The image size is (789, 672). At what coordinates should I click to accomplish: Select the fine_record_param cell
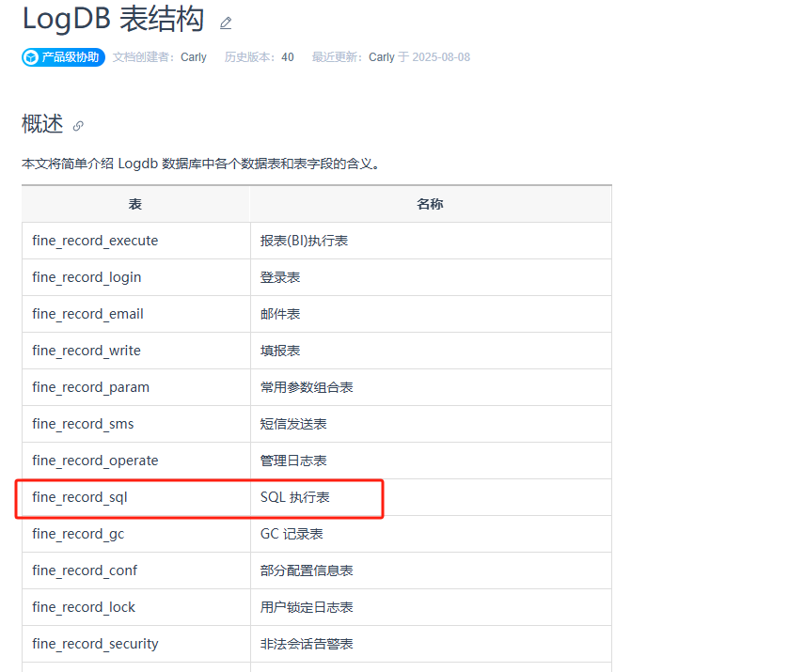point(135,388)
